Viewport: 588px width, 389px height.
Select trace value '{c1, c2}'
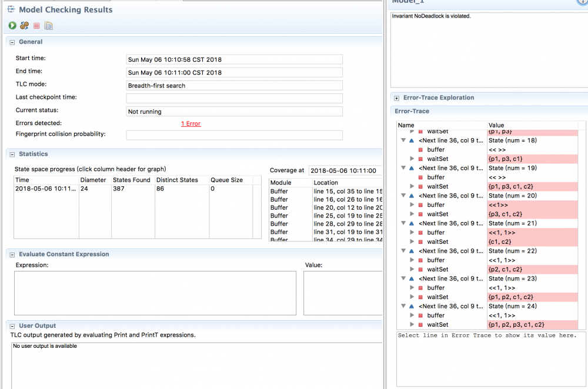(532, 242)
